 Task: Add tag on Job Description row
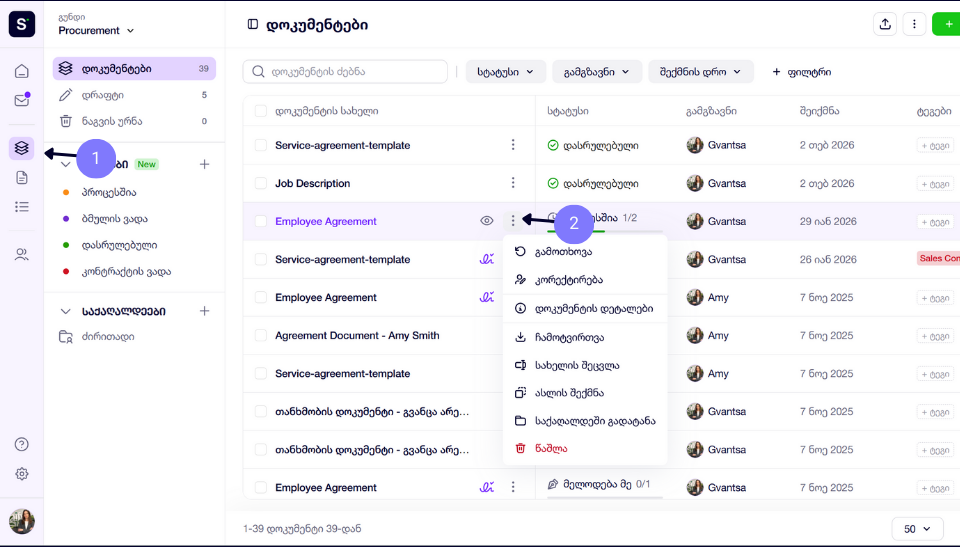point(935,184)
